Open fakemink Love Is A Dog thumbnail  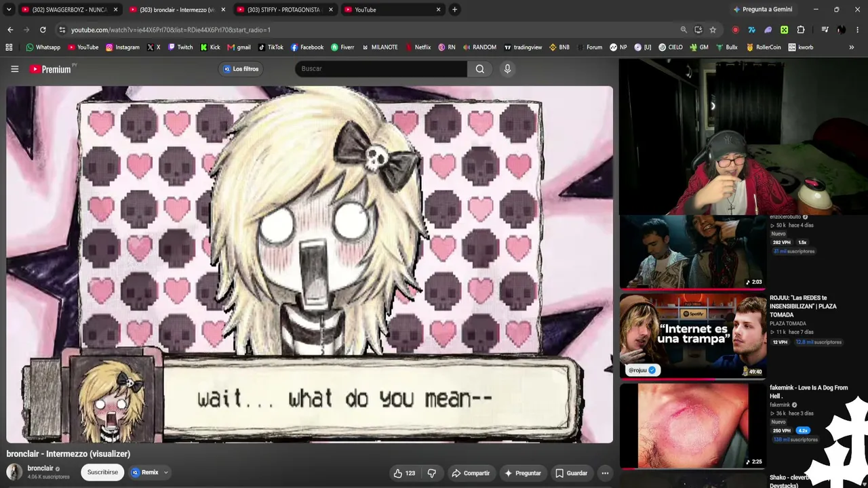(693, 426)
